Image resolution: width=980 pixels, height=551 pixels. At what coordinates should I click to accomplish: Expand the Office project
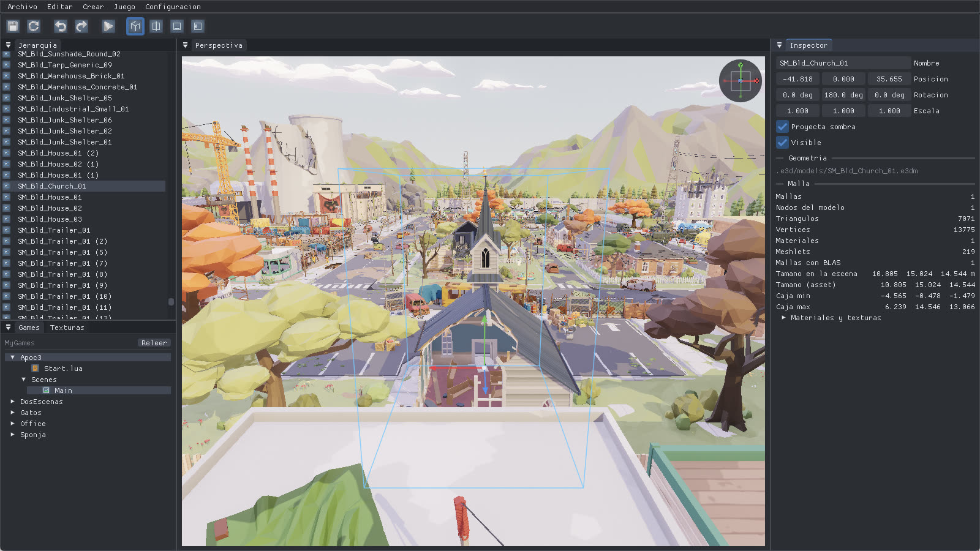(12, 424)
